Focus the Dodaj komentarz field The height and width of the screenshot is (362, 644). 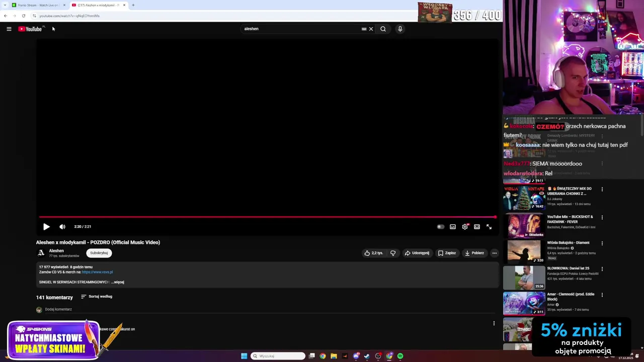[x=58, y=309]
